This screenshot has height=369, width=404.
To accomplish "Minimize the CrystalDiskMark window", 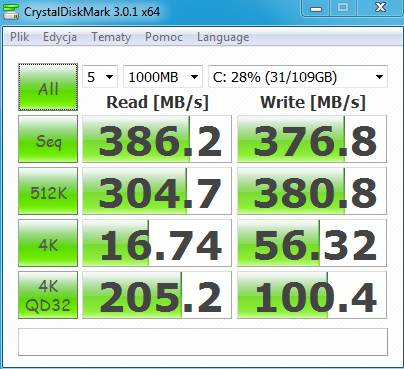I will tap(316, 8).
